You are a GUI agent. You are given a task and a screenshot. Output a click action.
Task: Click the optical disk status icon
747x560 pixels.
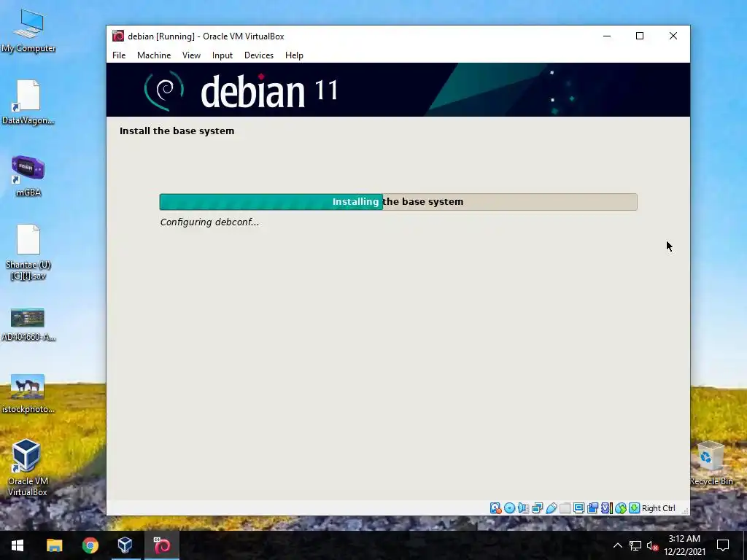(x=509, y=508)
